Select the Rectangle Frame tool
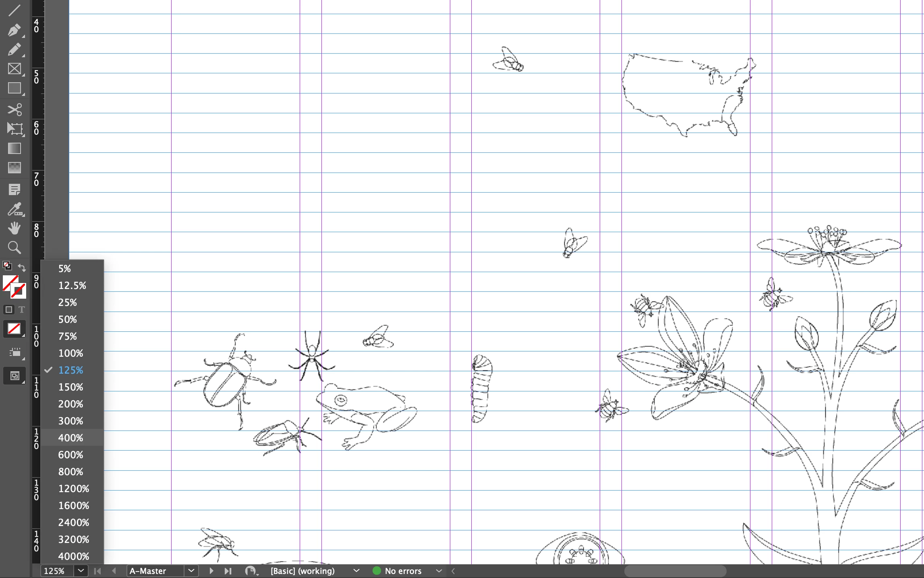Screen dimensions: 924x578 [x=14, y=69]
